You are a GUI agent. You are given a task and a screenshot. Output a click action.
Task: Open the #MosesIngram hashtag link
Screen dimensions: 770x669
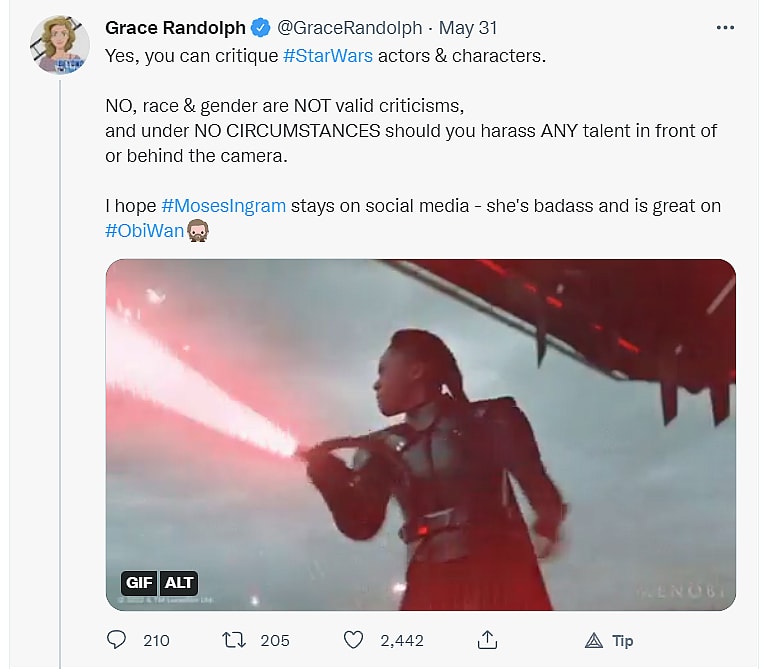[223, 206]
